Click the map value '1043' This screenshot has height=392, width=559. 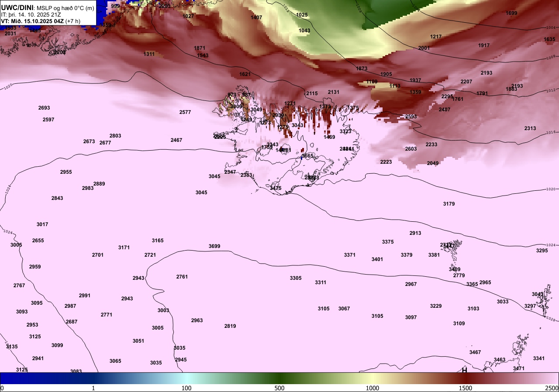(304, 31)
